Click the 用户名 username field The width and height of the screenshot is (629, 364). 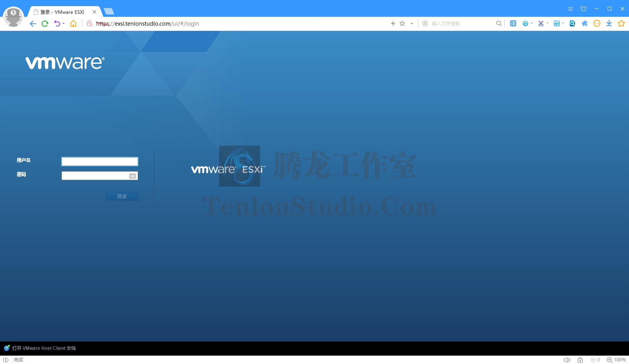(x=100, y=161)
